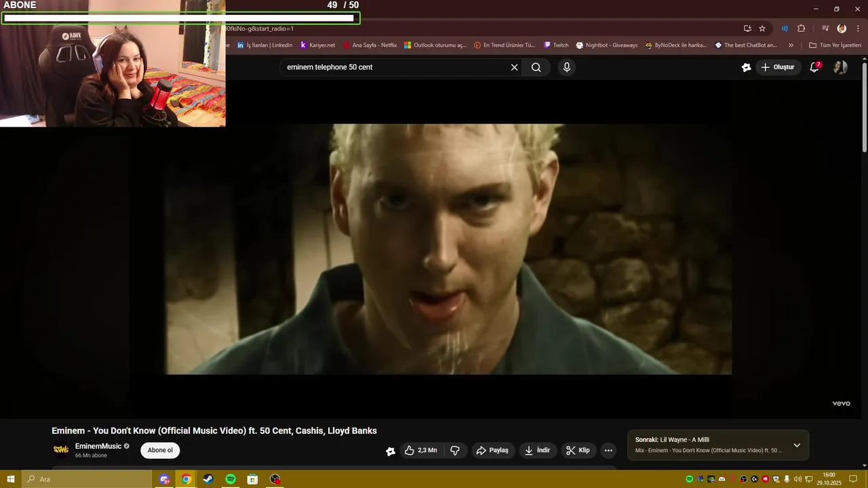Screen dimensions: 868x488
Task: Click the NVIDIA tray icon
Action: [711, 479]
